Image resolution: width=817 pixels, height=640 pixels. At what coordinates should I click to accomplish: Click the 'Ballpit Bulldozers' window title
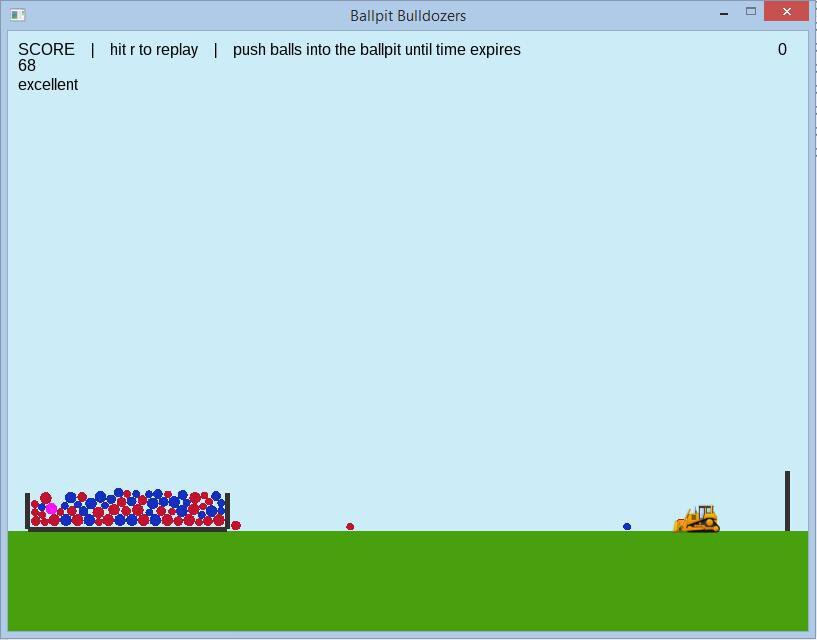click(408, 16)
